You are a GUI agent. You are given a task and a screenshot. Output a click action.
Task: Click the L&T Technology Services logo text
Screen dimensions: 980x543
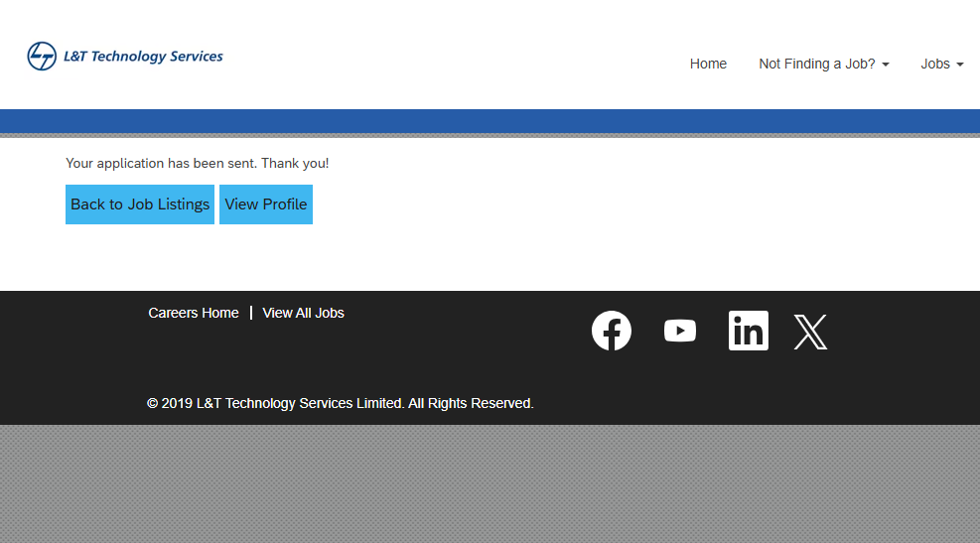pyautogui.click(x=143, y=57)
